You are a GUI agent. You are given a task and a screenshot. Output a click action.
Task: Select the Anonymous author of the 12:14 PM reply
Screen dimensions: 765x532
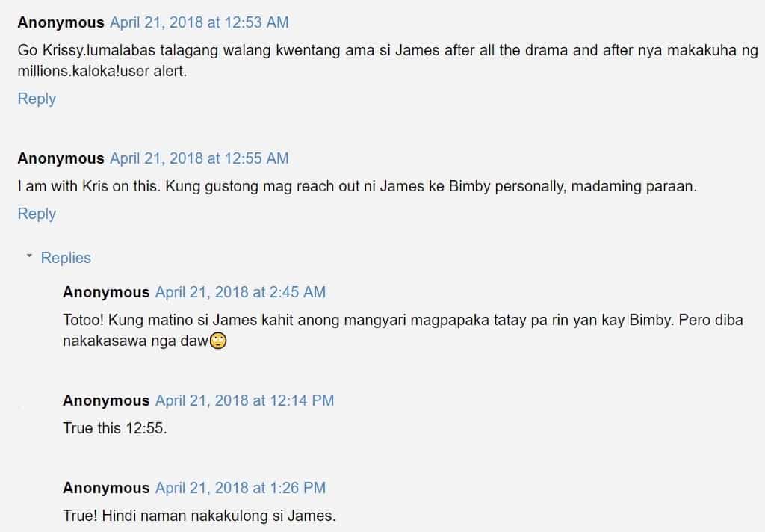106,400
